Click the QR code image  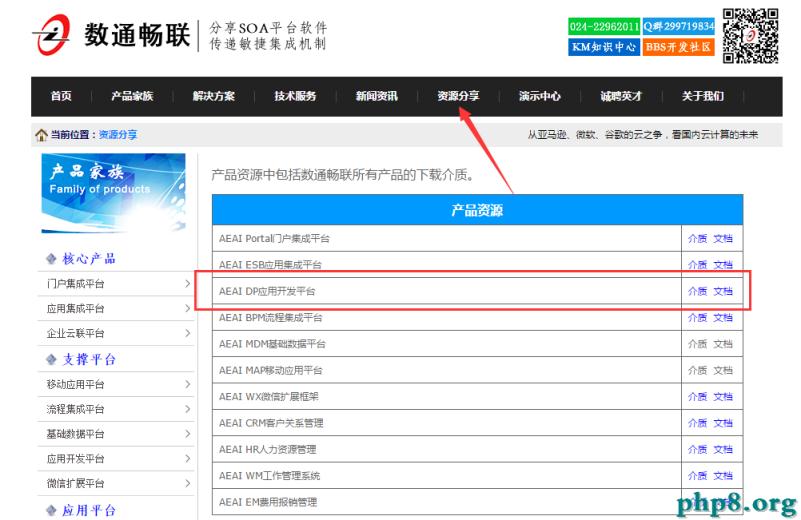750,36
